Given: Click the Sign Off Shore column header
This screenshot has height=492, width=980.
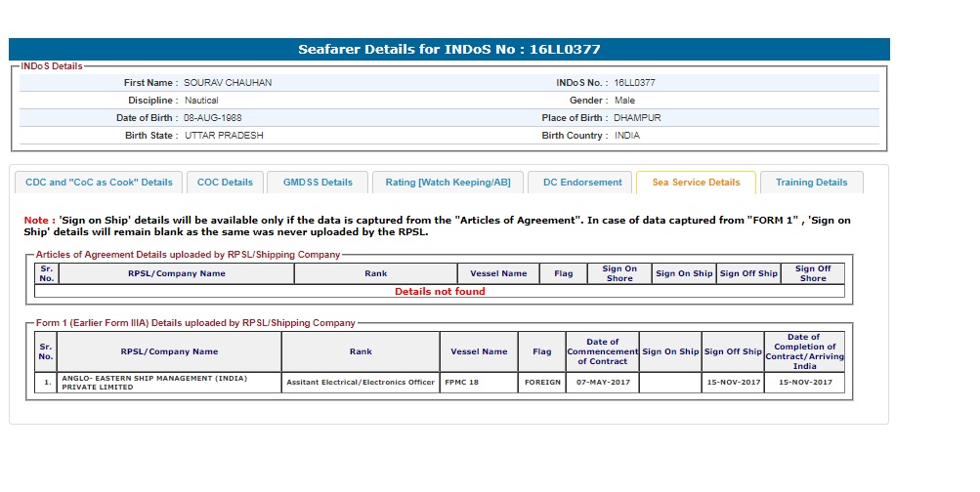Looking at the screenshot, I should tap(812, 273).
